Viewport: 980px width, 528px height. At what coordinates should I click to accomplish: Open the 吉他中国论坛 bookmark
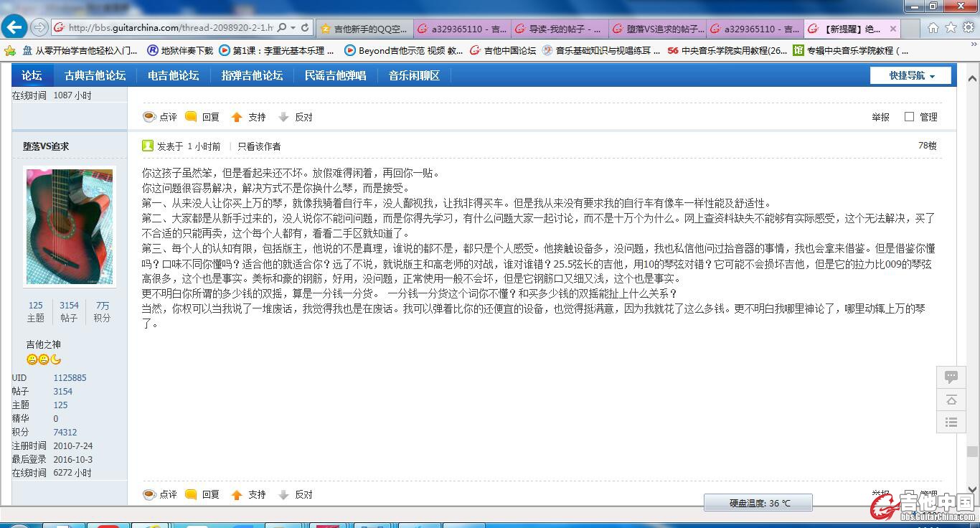[x=503, y=50]
